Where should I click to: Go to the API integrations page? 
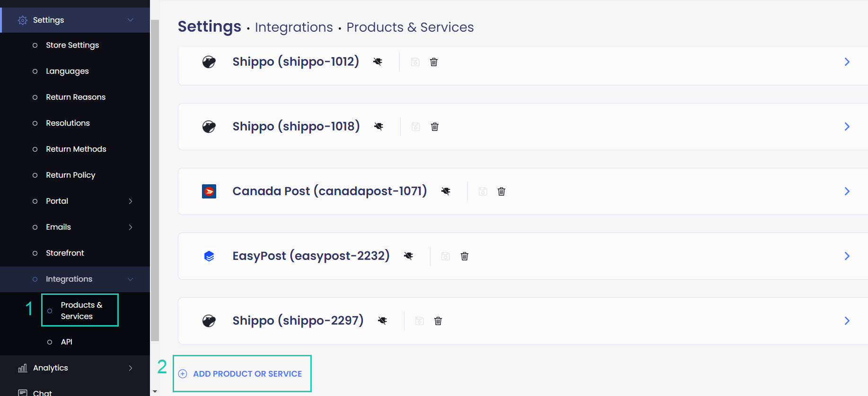(x=66, y=342)
